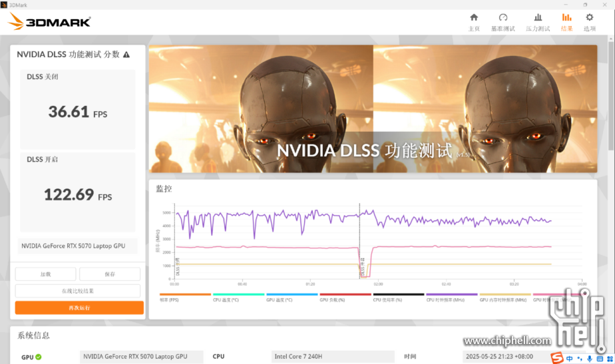
Task: Click the Intel Core 7 240H field
Action: pyautogui.click(x=333, y=357)
